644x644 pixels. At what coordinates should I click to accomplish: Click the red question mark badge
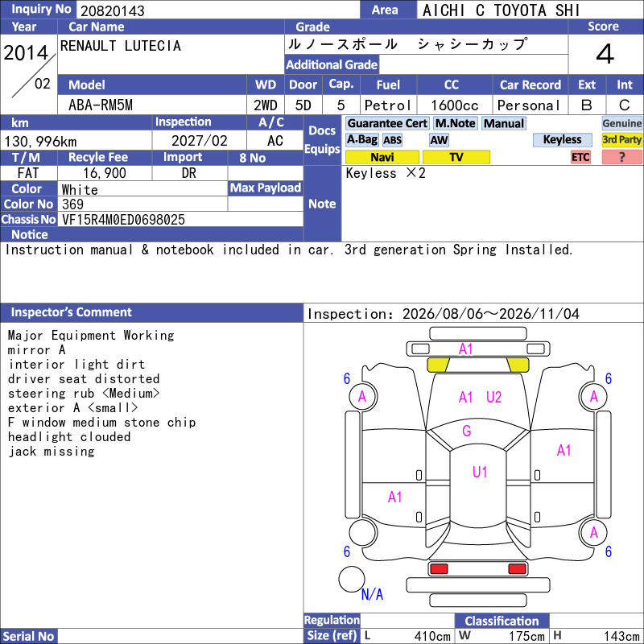[x=621, y=157]
